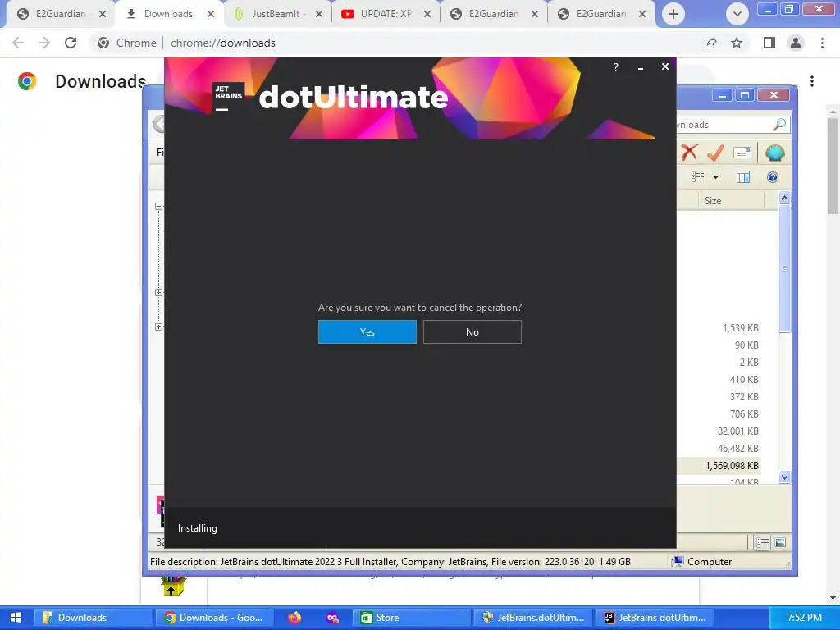The image size is (840, 630).
Task: Open the view mode dropdown arrow in file manager
Action: [715, 177]
